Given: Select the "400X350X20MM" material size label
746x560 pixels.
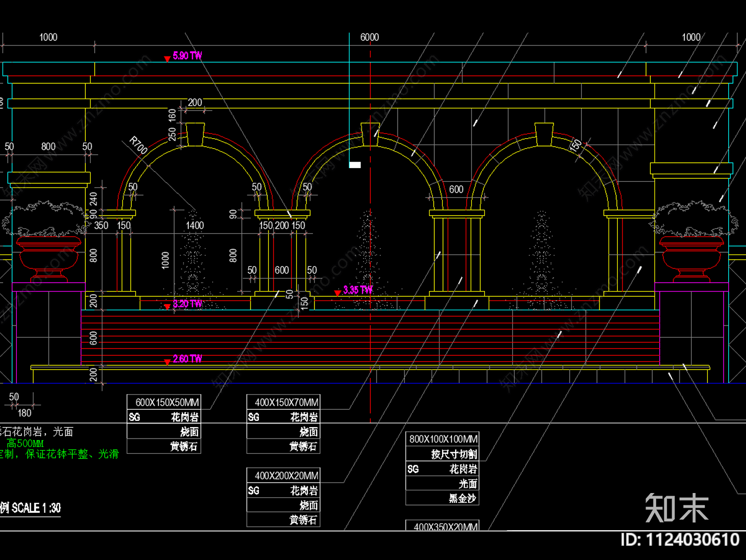Looking at the screenshot, I should pyautogui.click(x=446, y=527).
